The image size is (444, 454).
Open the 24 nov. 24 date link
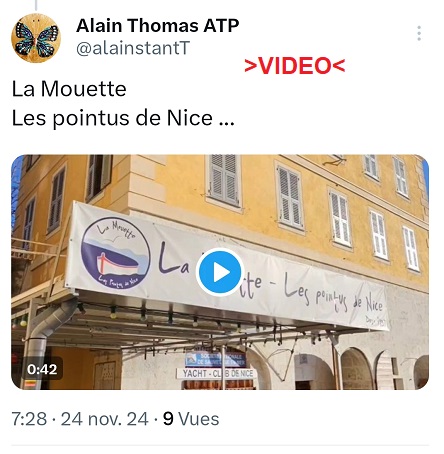coord(104,419)
